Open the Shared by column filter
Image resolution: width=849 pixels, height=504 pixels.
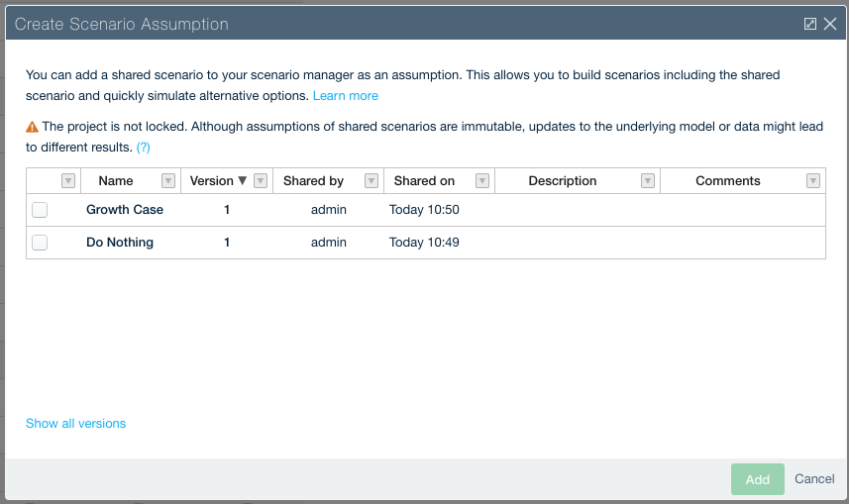pyautogui.click(x=371, y=181)
